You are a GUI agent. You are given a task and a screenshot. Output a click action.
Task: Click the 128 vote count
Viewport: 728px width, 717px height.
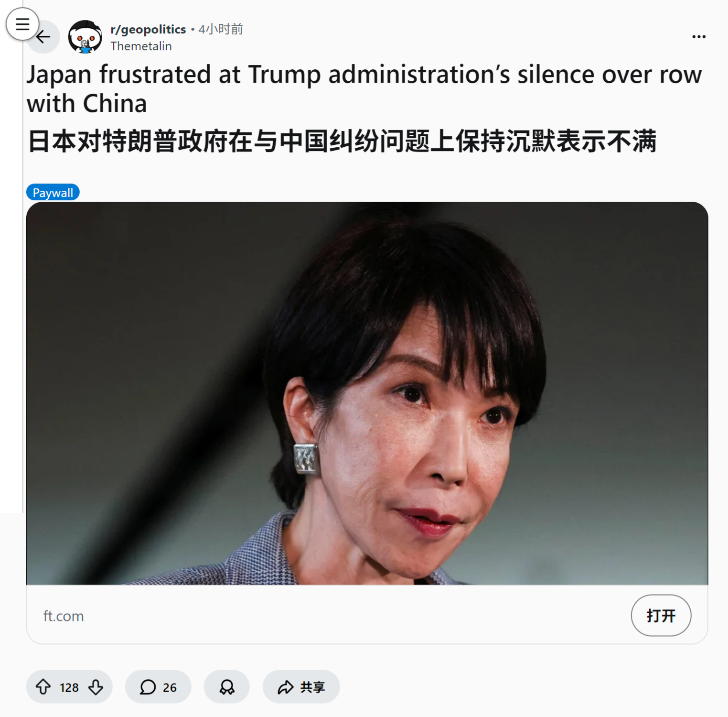69,687
